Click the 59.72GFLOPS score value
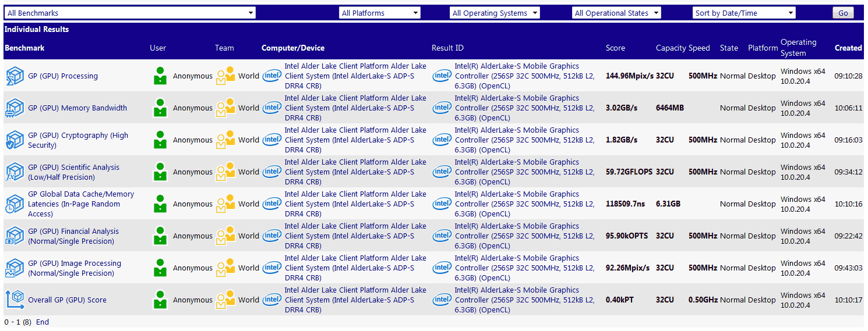 click(x=630, y=172)
